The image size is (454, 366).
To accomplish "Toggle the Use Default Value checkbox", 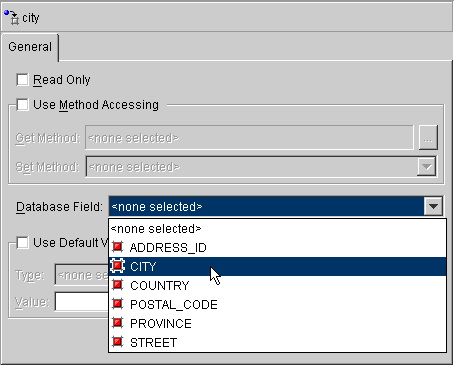I will [x=22, y=243].
